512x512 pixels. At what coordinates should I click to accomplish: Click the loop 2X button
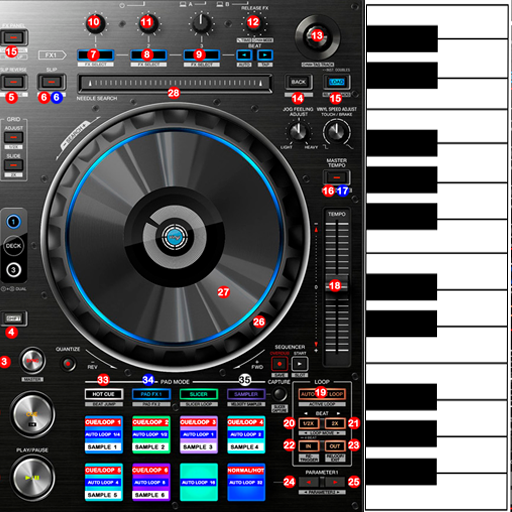pos(335,423)
